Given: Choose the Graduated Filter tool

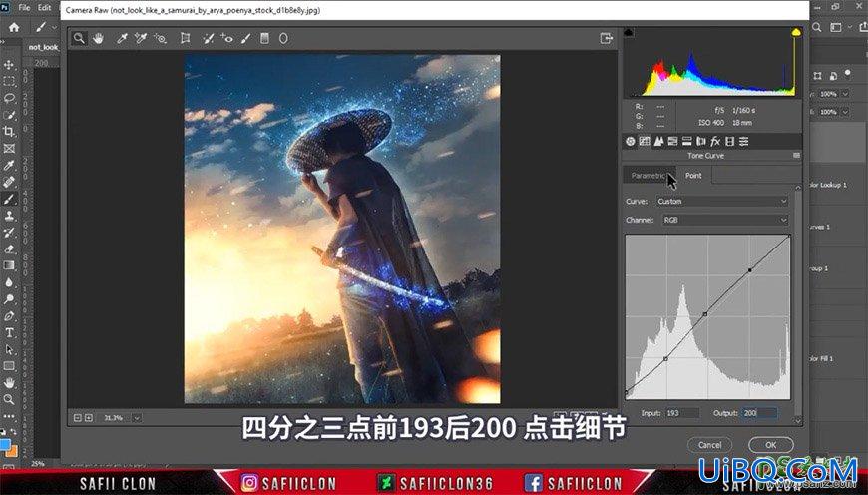Looking at the screenshot, I should click(x=264, y=38).
